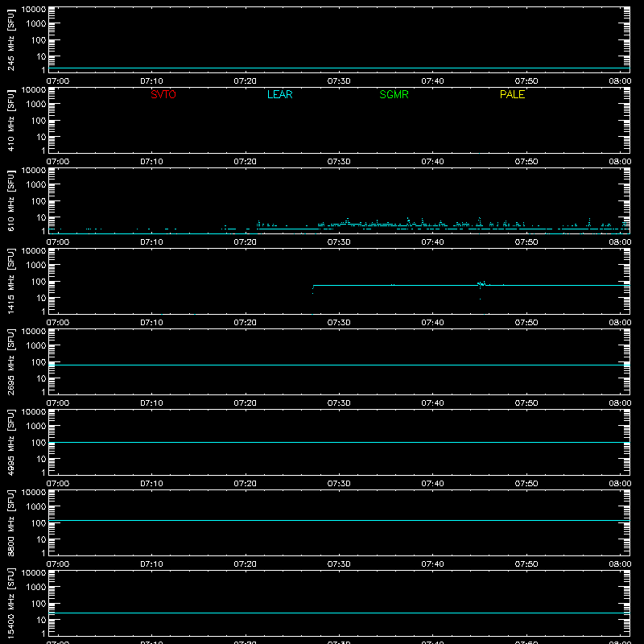Click 07:10 time label below 2695 MHz plot
644x644 pixels.
tap(151, 403)
